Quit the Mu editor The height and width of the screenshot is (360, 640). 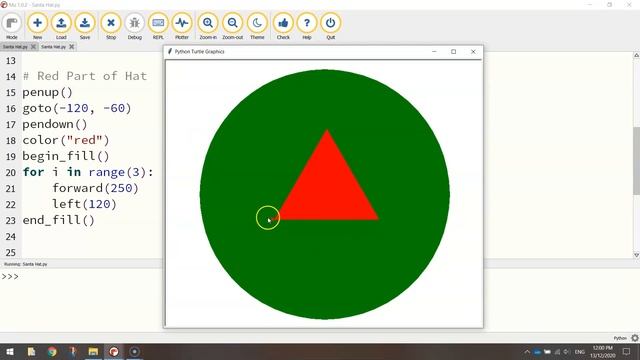(x=331, y=27)
